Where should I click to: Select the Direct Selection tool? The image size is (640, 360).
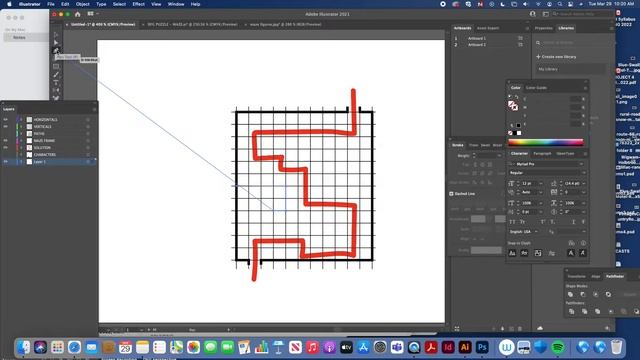[56, 42]
